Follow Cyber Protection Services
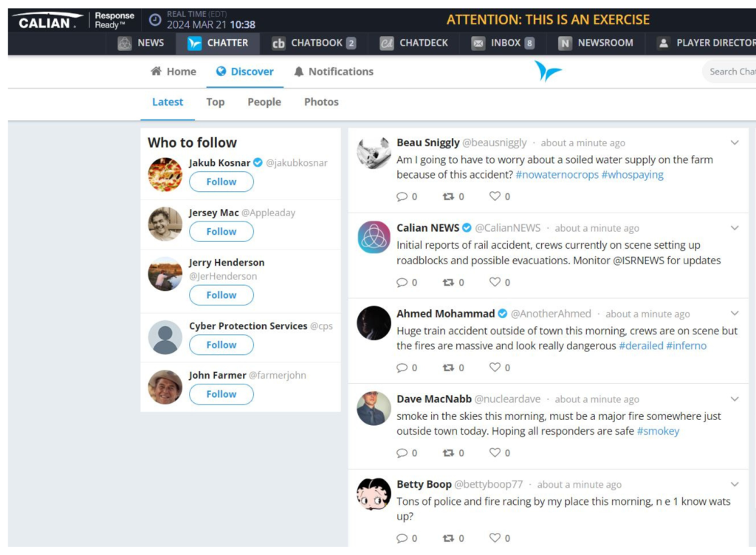Viewport: 756px width, 555px height. (221, 345)
